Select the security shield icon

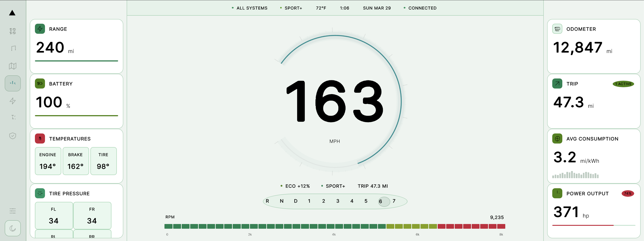click(x=13, y=136)
